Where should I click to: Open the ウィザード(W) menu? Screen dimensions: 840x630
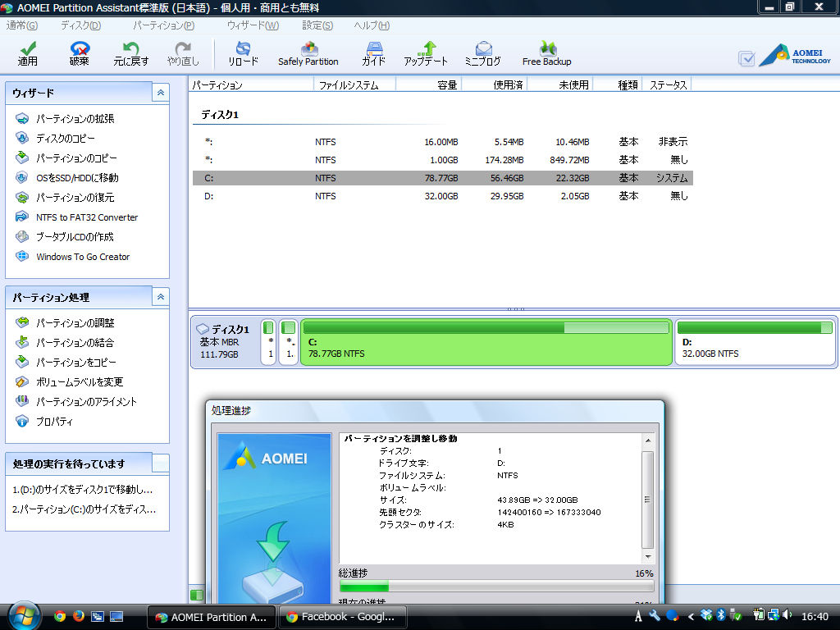click(253, 25)
